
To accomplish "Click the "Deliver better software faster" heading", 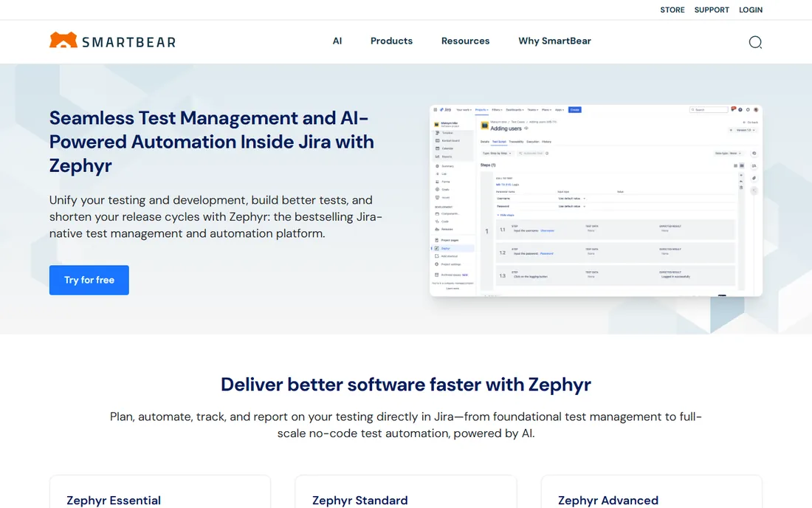I will tap(406, 385).
